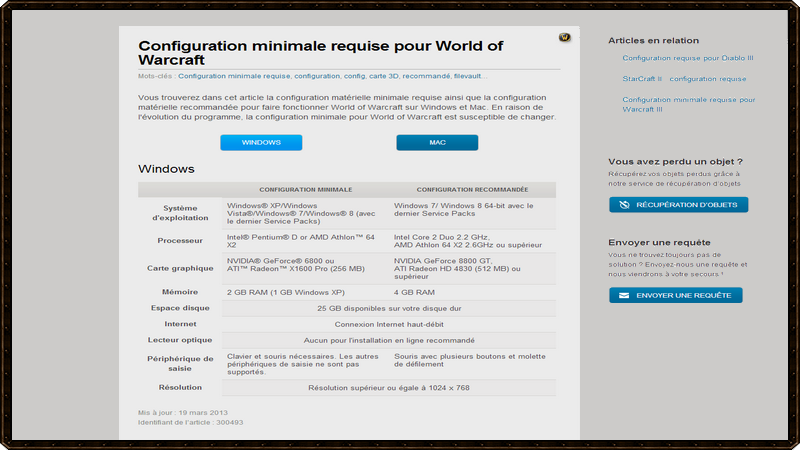The width and height of the screenshot is (800, 450).
Task: Click the 'Clavier et souris nécessaires' cell
Action: (x=303, y=364)
